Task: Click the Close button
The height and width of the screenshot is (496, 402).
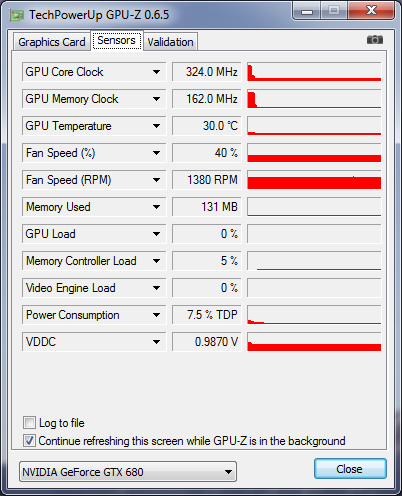Action: (x=350, y=469)
